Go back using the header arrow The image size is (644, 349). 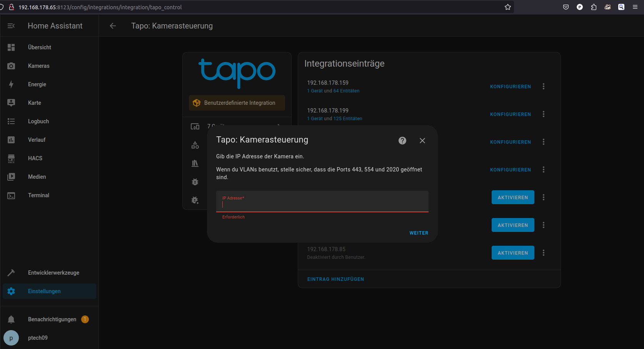(x=113, y=26)
